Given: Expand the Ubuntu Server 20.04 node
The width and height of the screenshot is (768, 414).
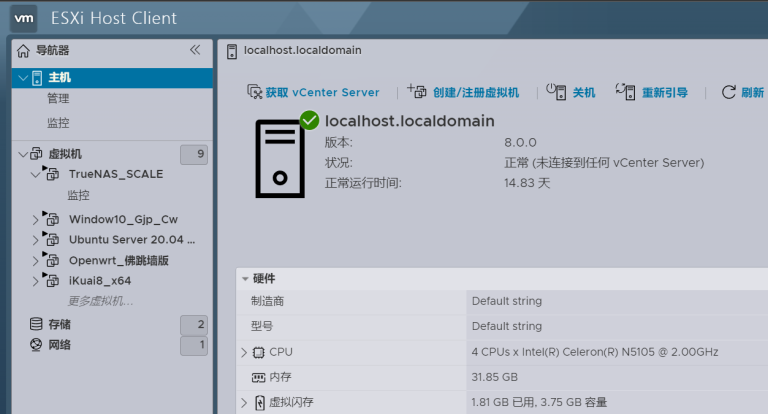Looking at the screenshot, I should pos(35,241).
